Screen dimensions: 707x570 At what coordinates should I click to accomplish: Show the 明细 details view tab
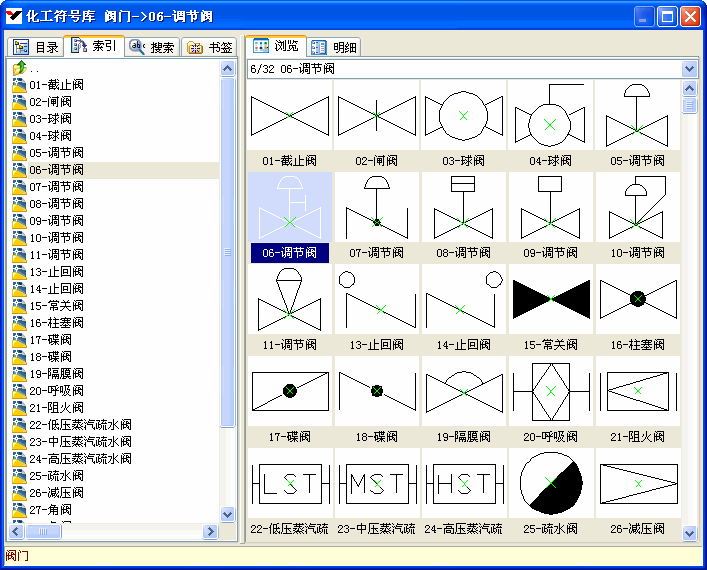point(334,47)
